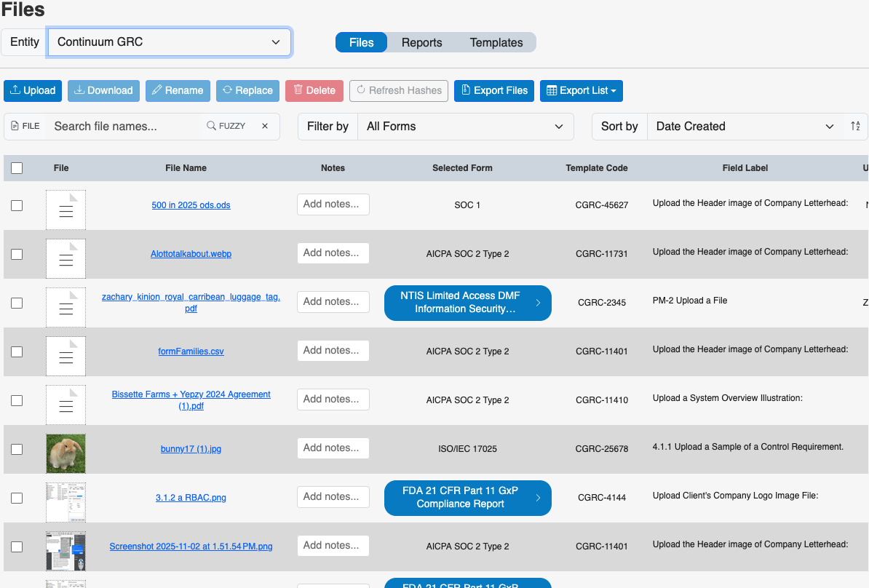Click the NTIS Limited Access DMF form button

click(x=467, y=302)
